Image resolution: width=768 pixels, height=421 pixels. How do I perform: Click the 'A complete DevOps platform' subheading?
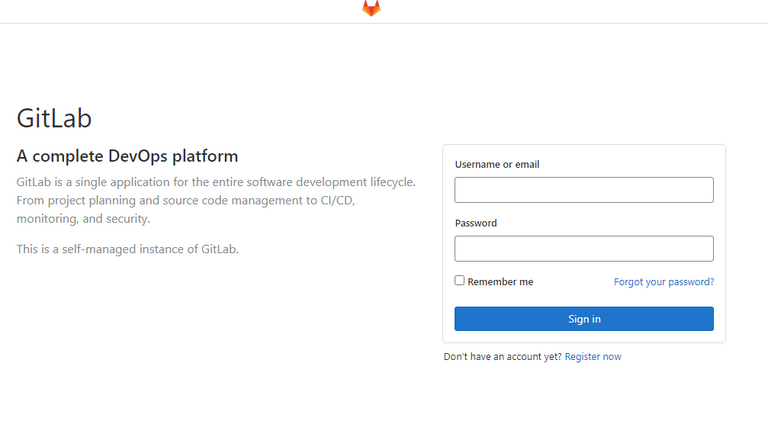pos(127,156)
